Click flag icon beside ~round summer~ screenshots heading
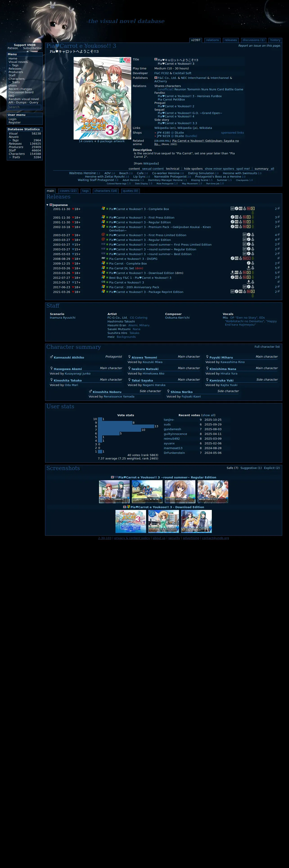The width and height of the screenshot is (289, 868). point(112,477)
